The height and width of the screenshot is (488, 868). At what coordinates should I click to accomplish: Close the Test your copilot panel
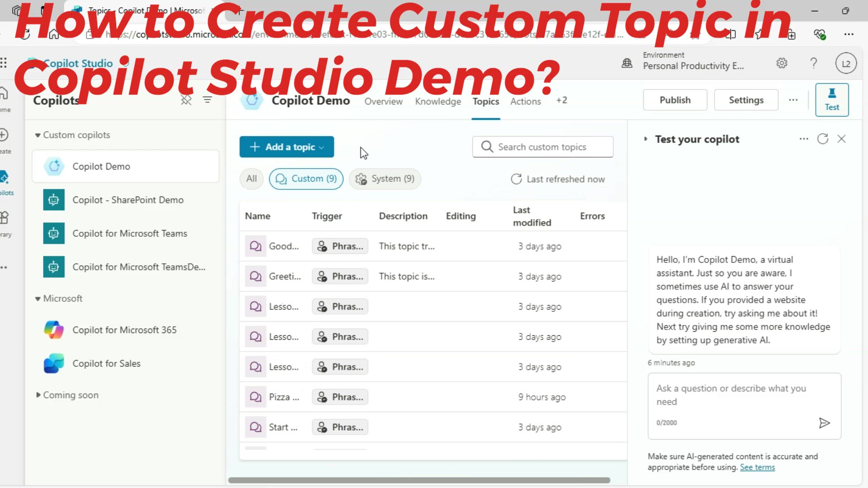pos(841,139)
